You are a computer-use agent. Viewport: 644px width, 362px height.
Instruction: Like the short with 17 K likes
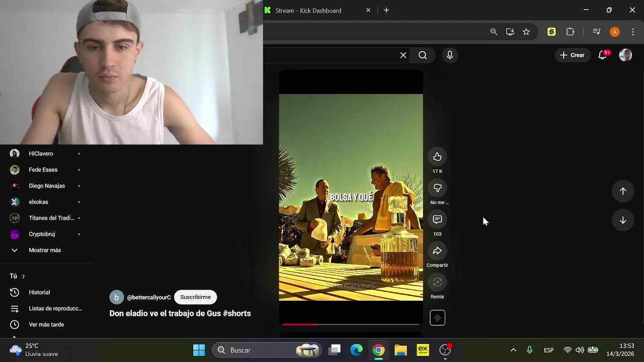437,157
